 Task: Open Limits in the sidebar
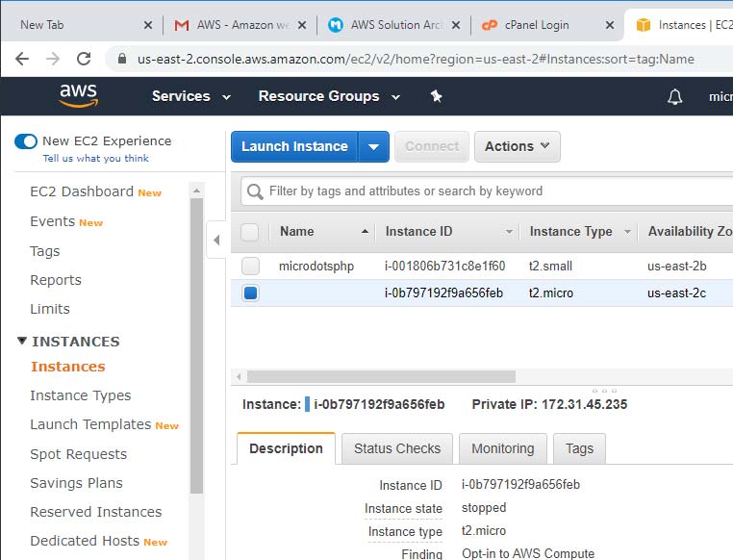click(x=50, y=309)
